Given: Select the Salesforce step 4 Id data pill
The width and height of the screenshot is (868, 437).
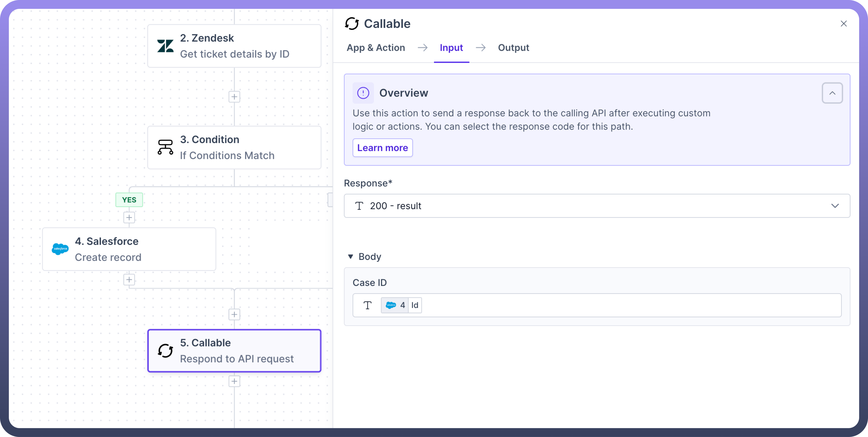Looking at the screenshot, I should coord(401,305).
